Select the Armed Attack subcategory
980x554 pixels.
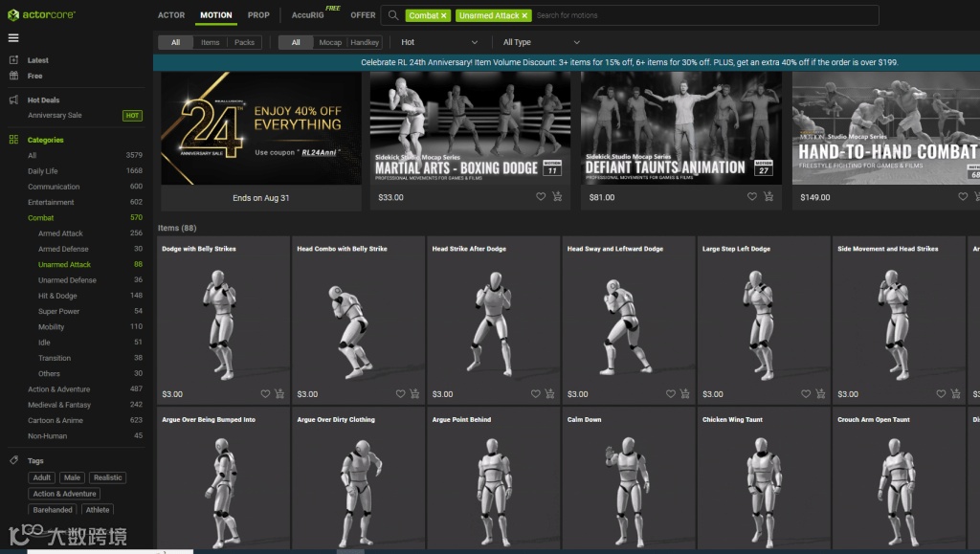pos(60,233)
